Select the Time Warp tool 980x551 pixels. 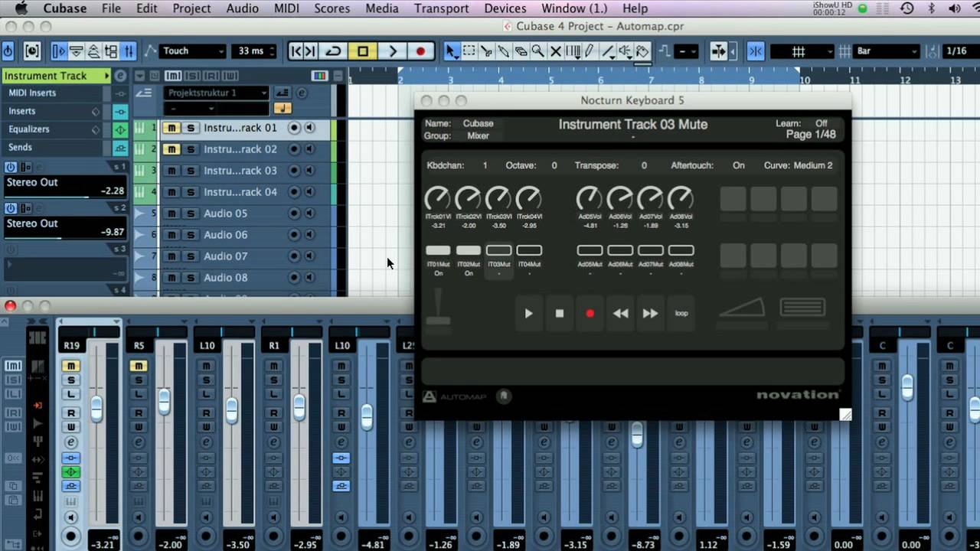click(x=573, y=51)
